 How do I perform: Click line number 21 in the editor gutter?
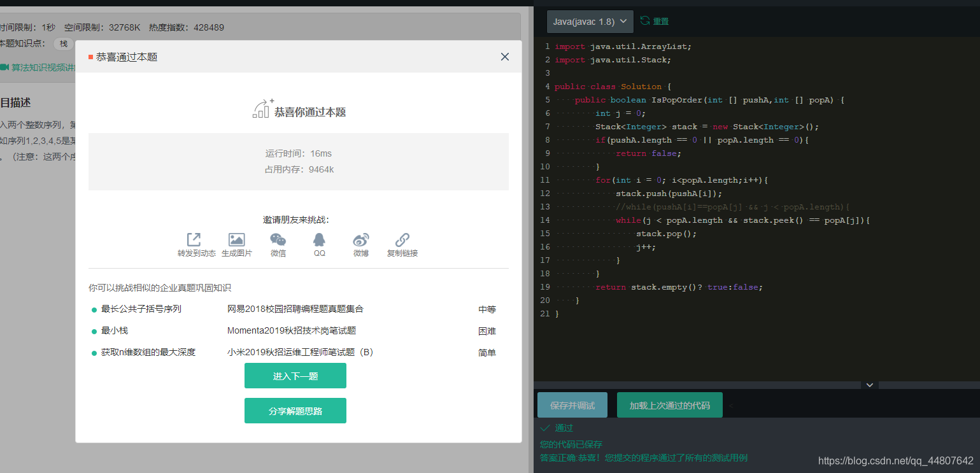coord(544,314)
